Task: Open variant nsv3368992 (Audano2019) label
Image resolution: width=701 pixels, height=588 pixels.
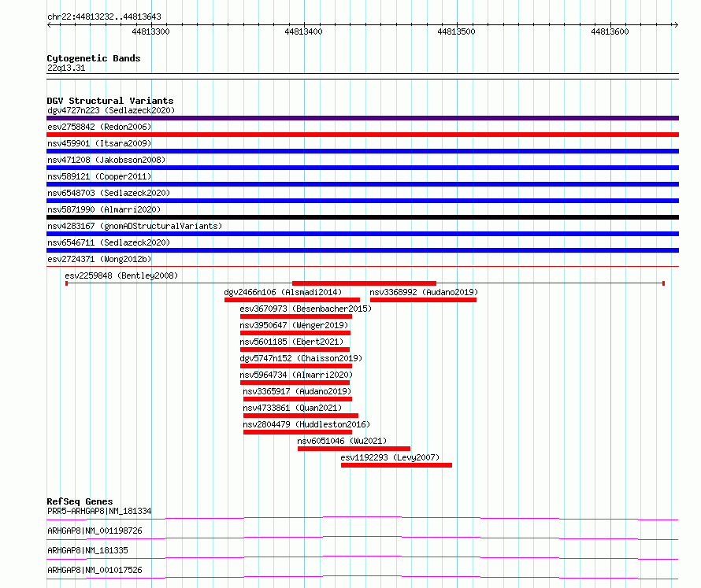Action: click(424, 292)
